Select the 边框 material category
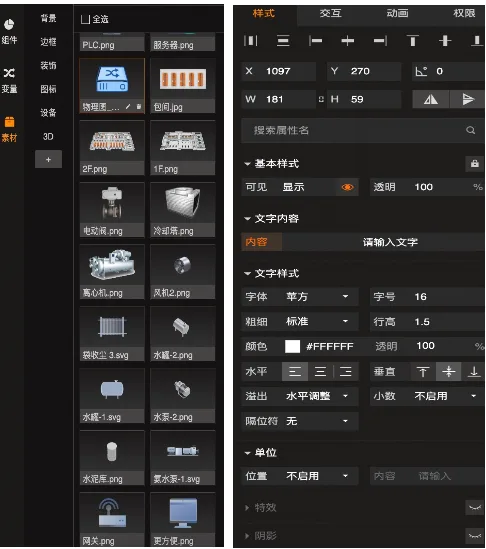Screen dimensions: 486x549 click(48, 42)
